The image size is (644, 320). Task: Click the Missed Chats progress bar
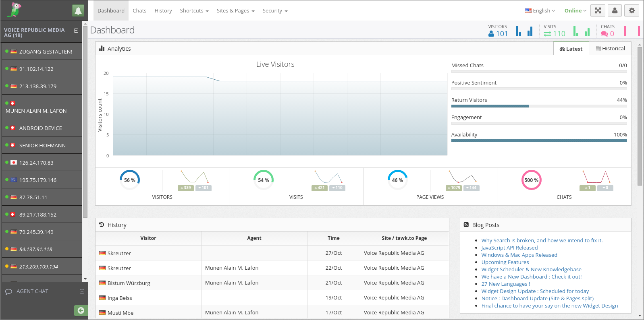point(539,72)
